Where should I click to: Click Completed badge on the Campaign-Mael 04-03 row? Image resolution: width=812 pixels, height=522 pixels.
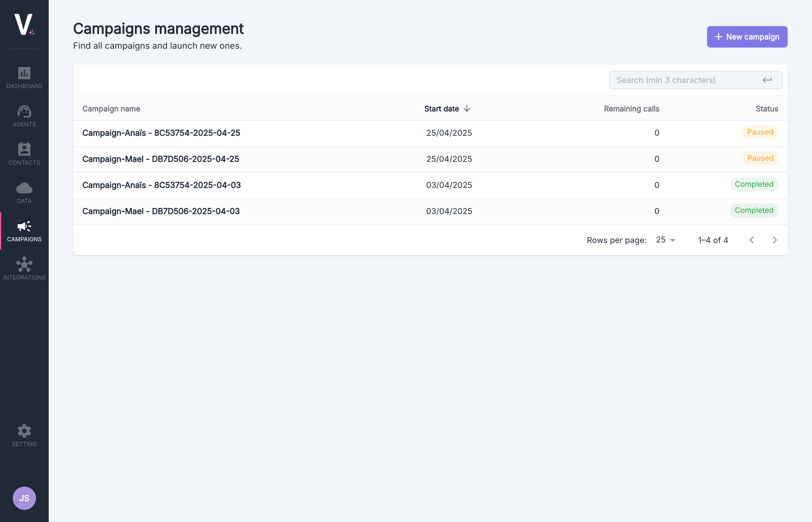[x=754, y=211]
